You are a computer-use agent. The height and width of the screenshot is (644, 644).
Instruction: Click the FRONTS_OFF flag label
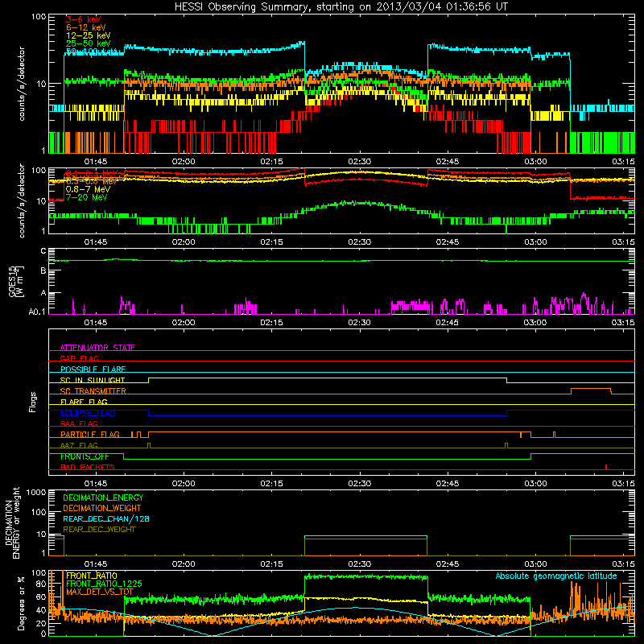point(85,456)
